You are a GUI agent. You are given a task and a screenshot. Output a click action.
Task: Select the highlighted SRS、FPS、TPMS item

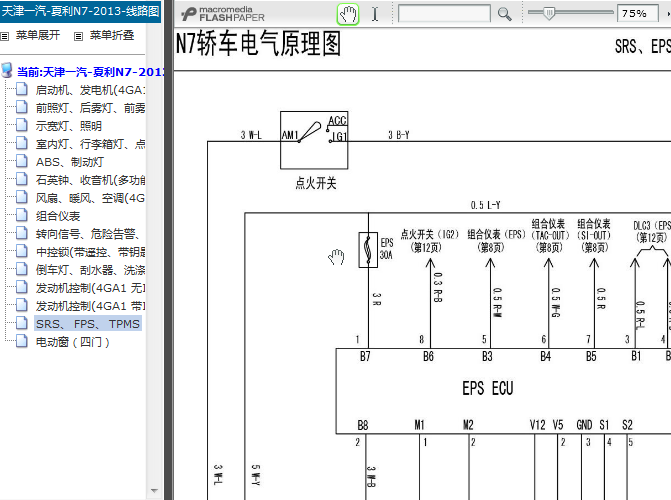tap(88, 324)
